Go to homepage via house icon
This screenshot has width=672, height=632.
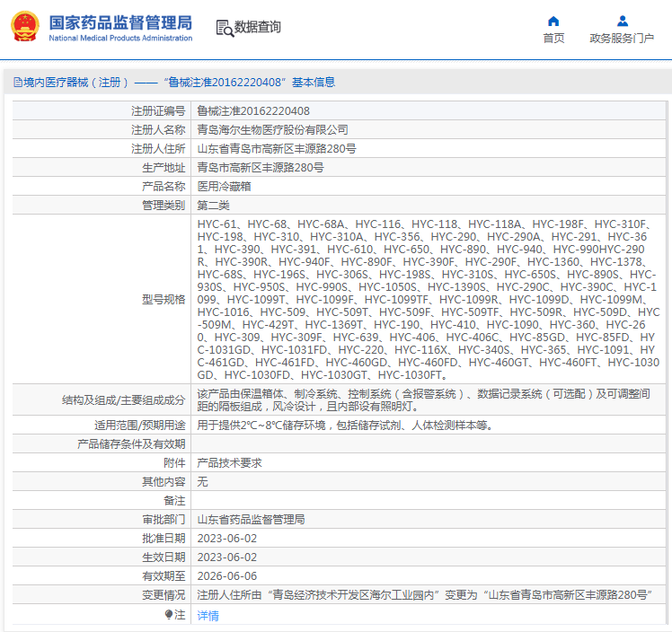point(553,21)
